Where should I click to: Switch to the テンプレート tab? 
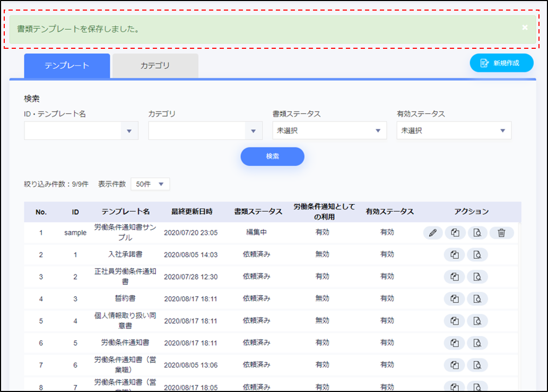(x=67, y=66)
